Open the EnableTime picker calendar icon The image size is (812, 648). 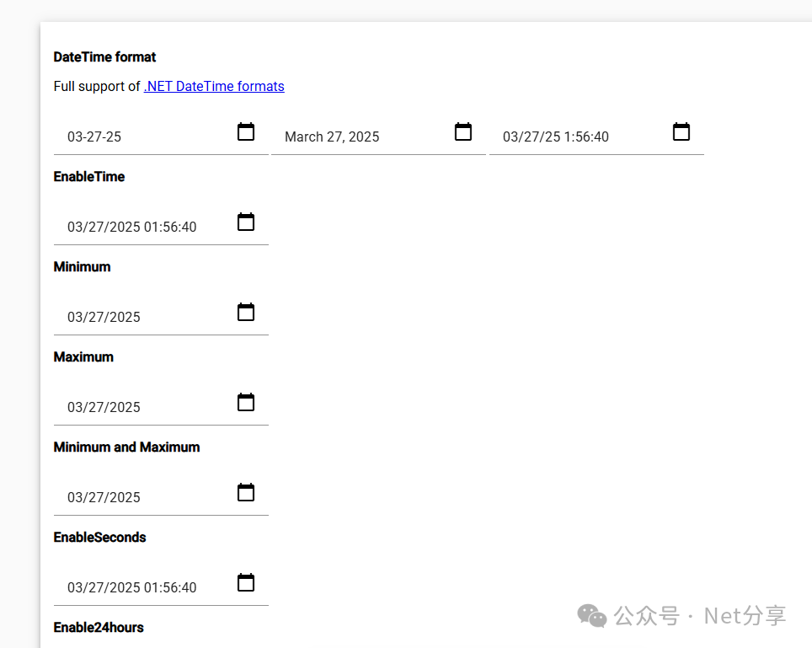(246, 222)
